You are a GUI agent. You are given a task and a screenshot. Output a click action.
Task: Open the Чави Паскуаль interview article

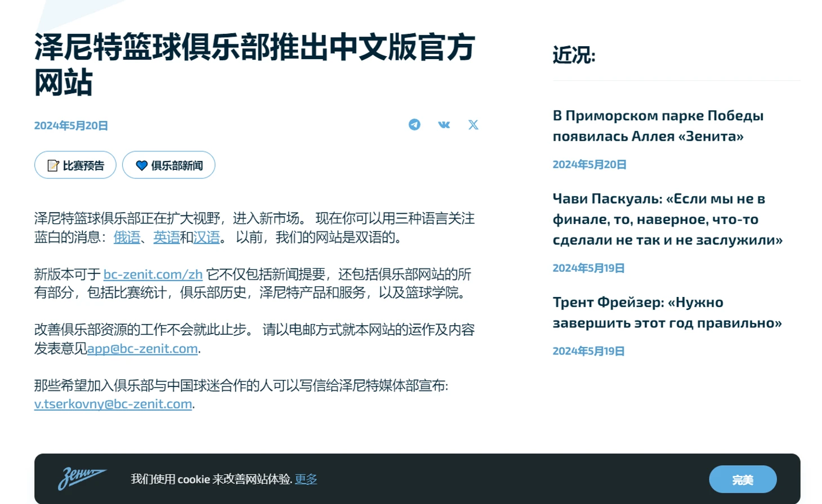coord(667,219)
